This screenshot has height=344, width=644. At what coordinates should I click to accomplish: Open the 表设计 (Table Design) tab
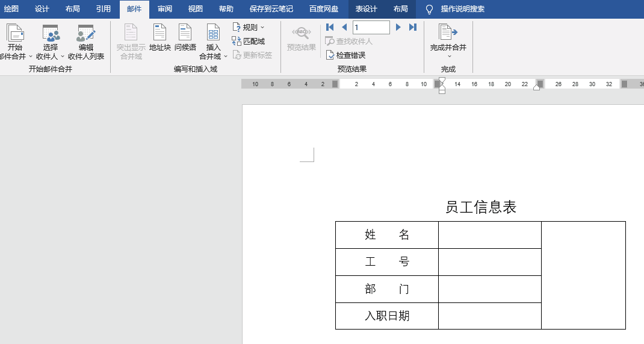tap(366, 9)
